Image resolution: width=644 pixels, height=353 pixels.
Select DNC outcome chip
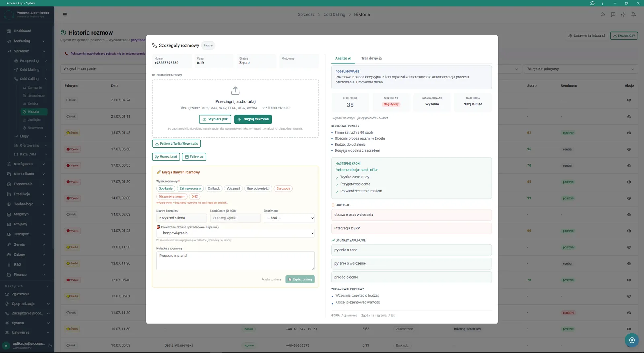195,196
